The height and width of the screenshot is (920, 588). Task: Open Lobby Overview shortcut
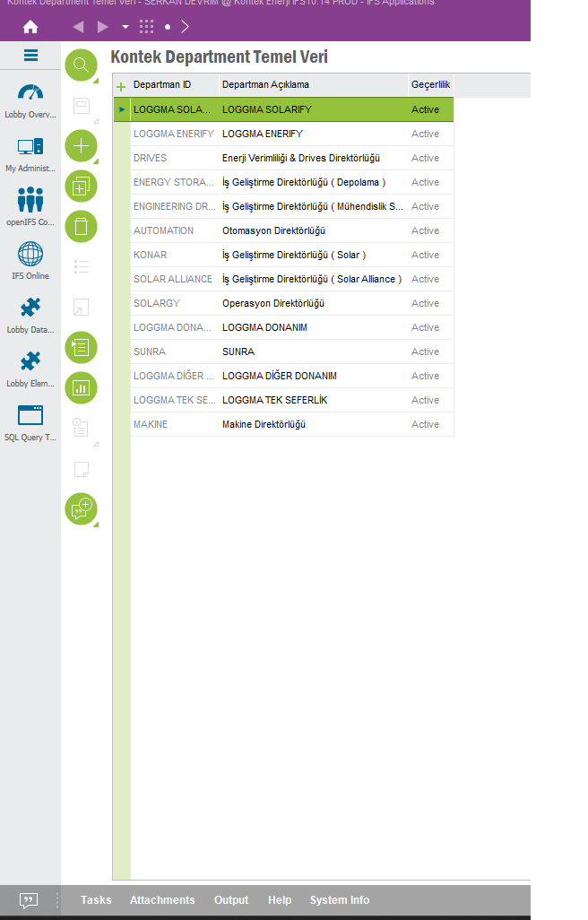[30, 101]
